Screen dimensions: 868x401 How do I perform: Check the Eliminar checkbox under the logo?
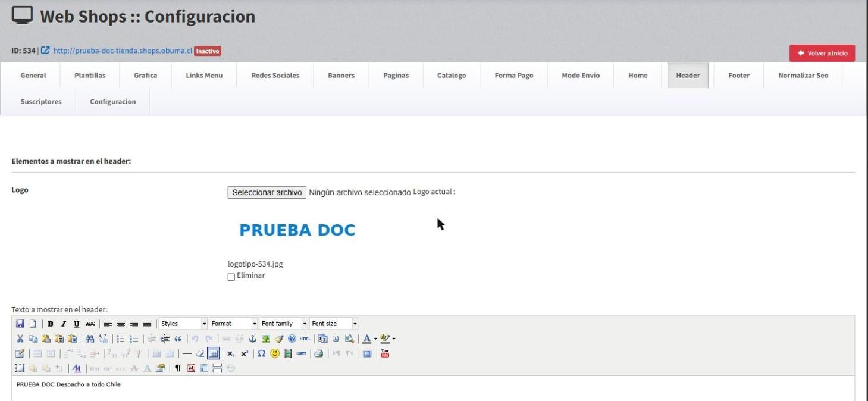(x=231, y=277)
